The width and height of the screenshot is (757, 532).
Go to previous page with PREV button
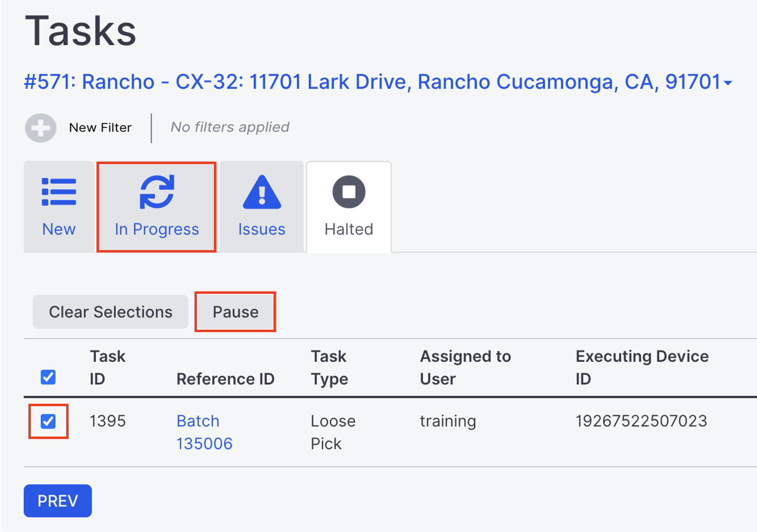pos(58,501)
